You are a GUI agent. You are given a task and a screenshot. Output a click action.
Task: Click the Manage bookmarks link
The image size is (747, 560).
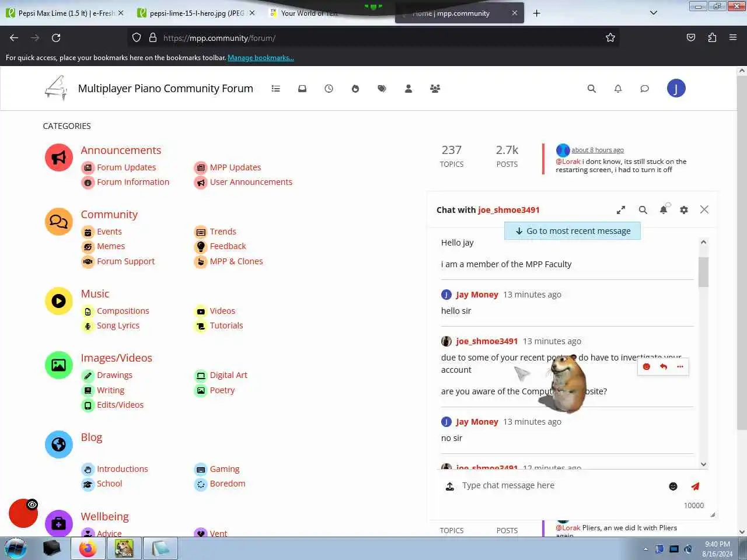[x=261, y=58]
